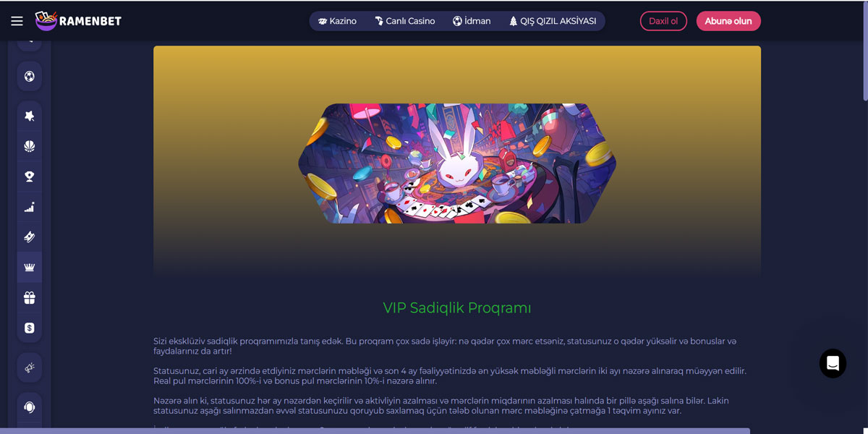Open the hamburger menu
The image size is (868, 434).
(x=17, y=21)
